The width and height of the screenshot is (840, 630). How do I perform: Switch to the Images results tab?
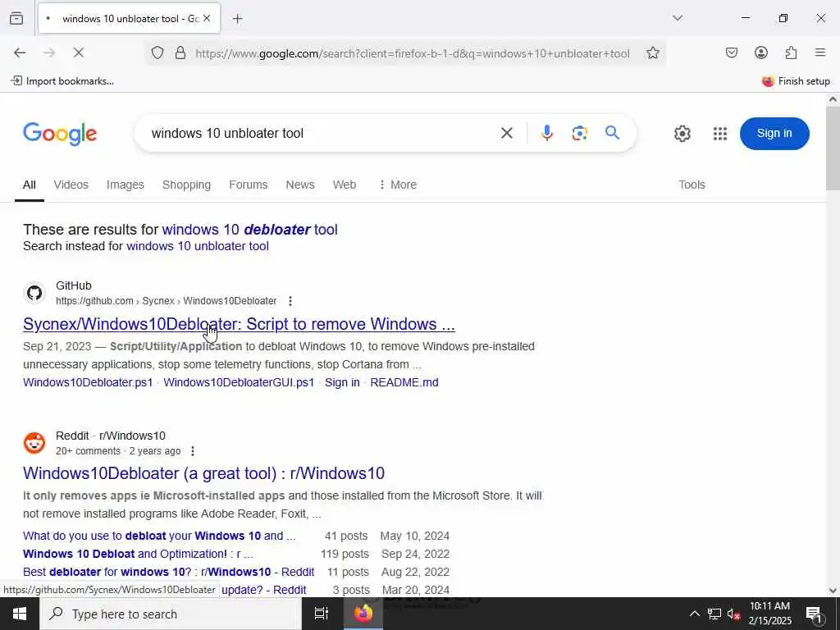pos(125,185)
